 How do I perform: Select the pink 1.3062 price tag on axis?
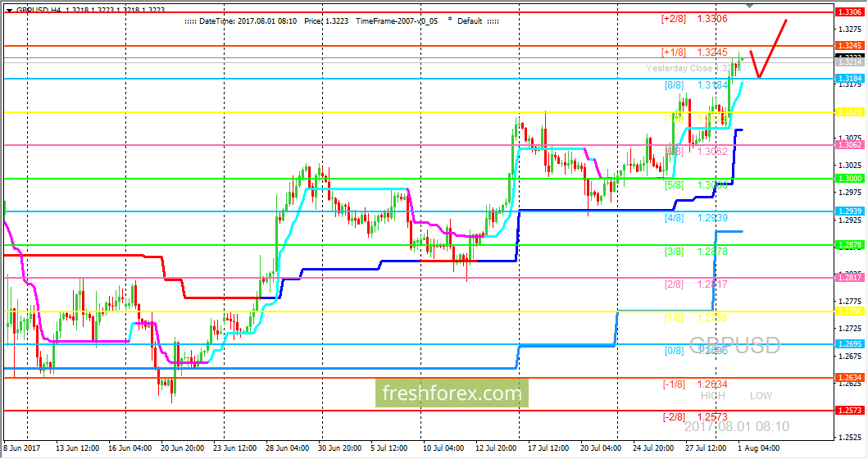[x=849, y=145]
